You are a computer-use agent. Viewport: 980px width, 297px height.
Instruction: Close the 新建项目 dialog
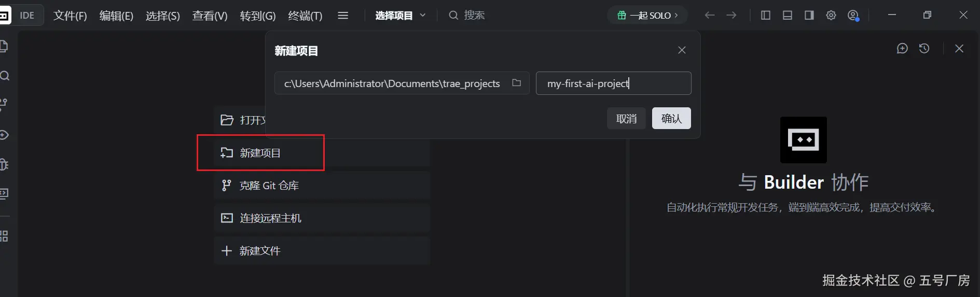[682, 50]
